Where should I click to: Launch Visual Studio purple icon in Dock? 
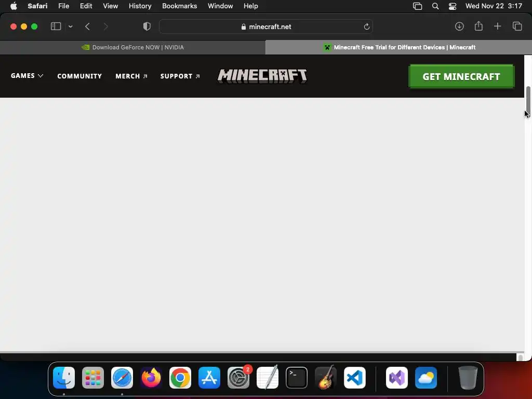tap(397, 378)
